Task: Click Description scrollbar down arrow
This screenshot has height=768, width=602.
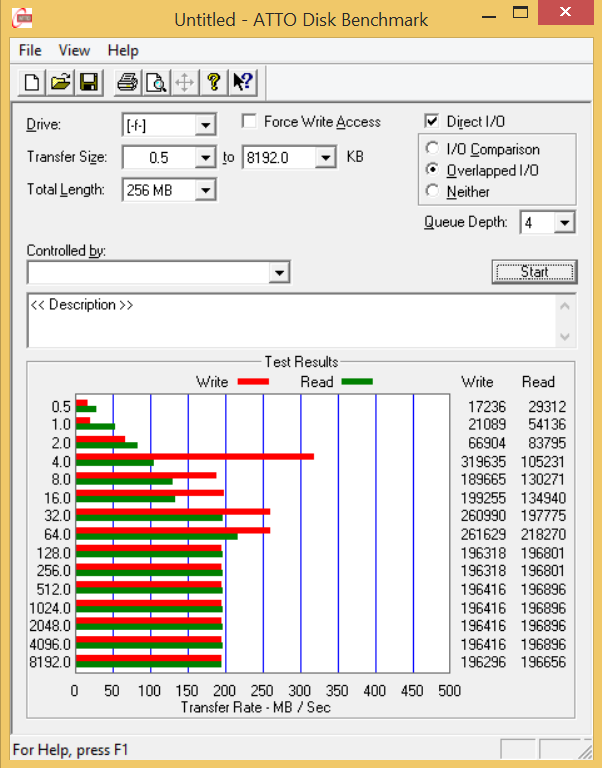Action: pyautogui.click(x=565, y=336)
